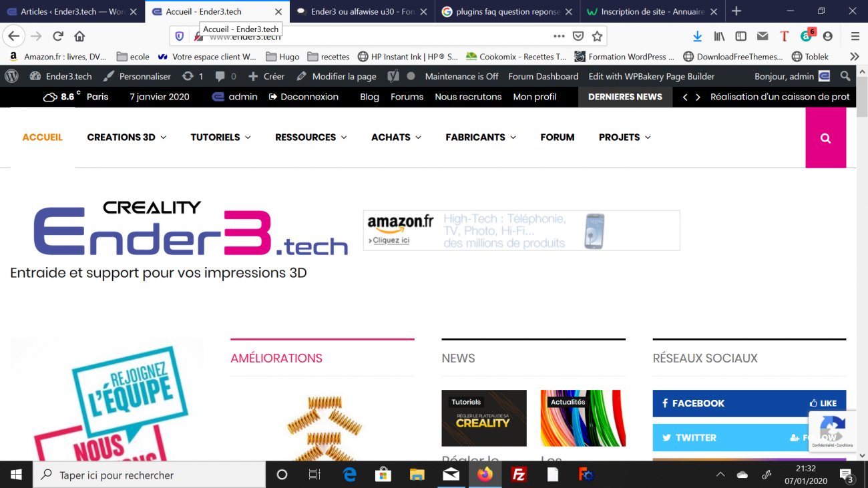Screen dimensions: 868x488
Task: Open Windows Start menu
Action: [x=16, y=475]
